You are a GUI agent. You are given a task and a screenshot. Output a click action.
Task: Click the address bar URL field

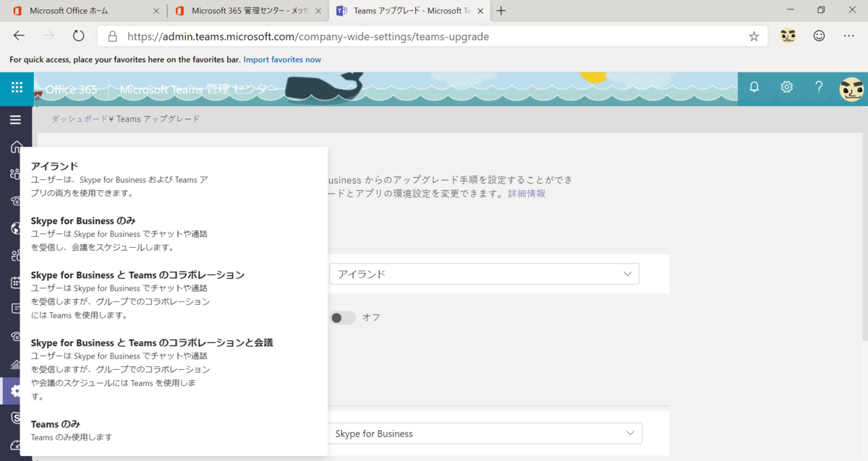[x=433, y=36]
